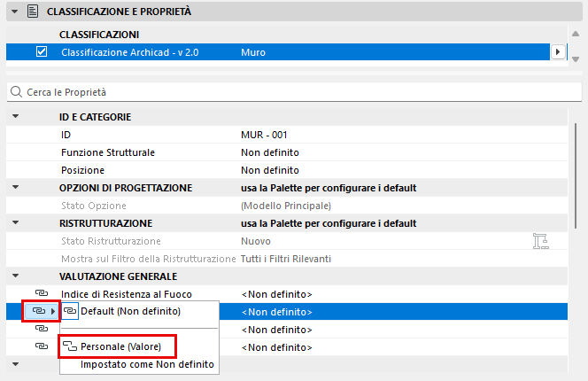Click the Classificazione e Proprietà panel document icon

33,12
